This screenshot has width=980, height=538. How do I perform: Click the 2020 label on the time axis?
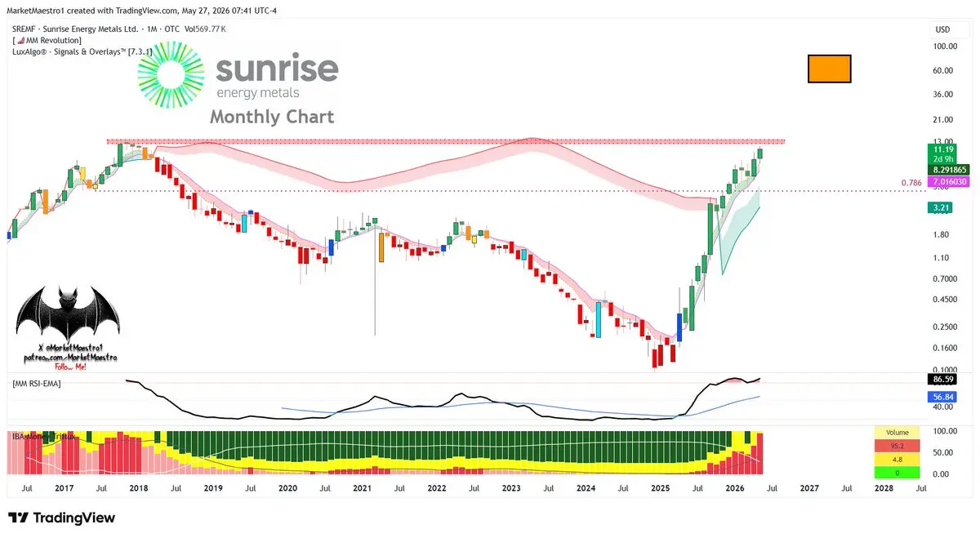pos(287,487)
